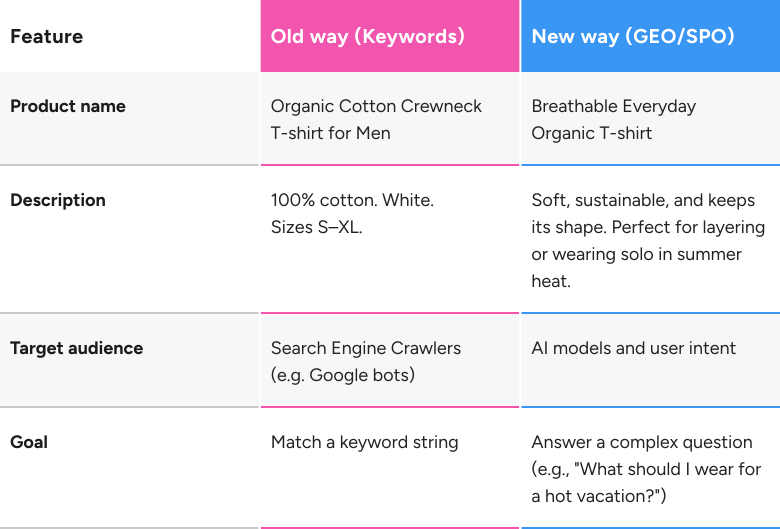
Task: Click the "Search Engine Crawlers" text
Action: (x=366, y=348)
